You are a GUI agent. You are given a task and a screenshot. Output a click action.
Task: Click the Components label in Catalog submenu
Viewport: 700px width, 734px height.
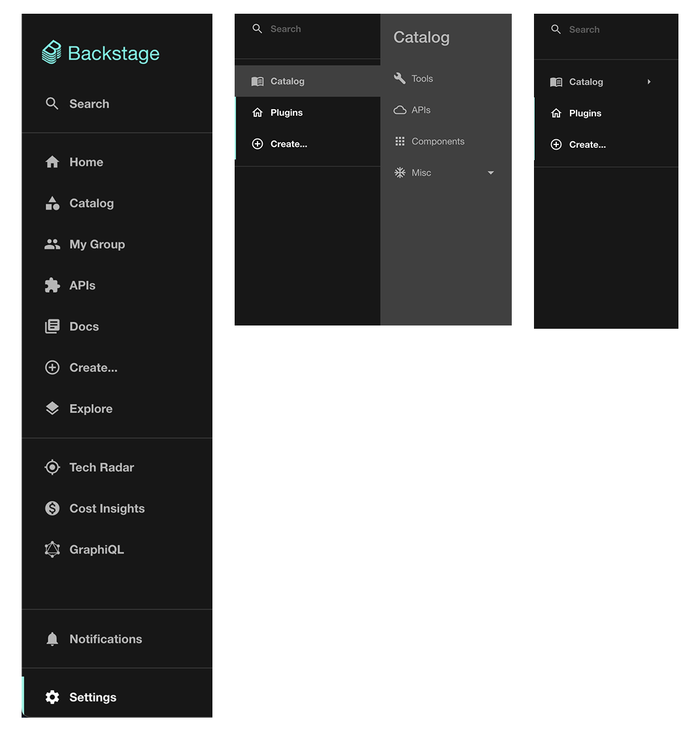[438, 141]
